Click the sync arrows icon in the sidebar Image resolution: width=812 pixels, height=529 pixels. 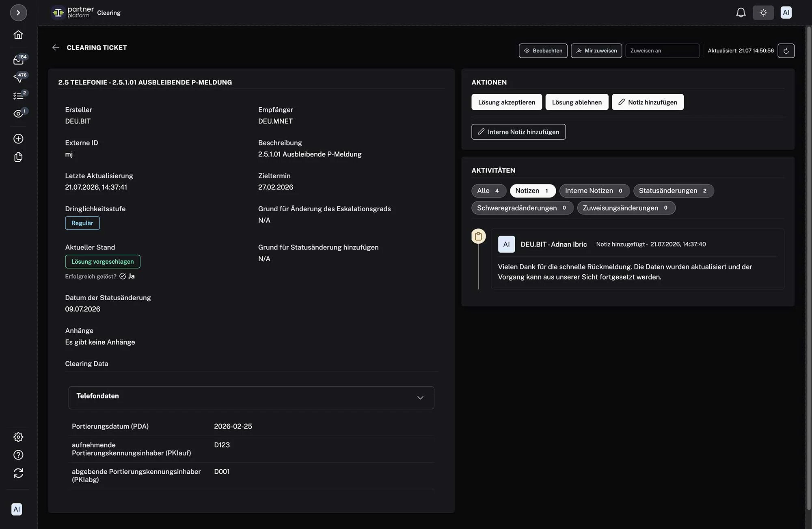point(18,473)
